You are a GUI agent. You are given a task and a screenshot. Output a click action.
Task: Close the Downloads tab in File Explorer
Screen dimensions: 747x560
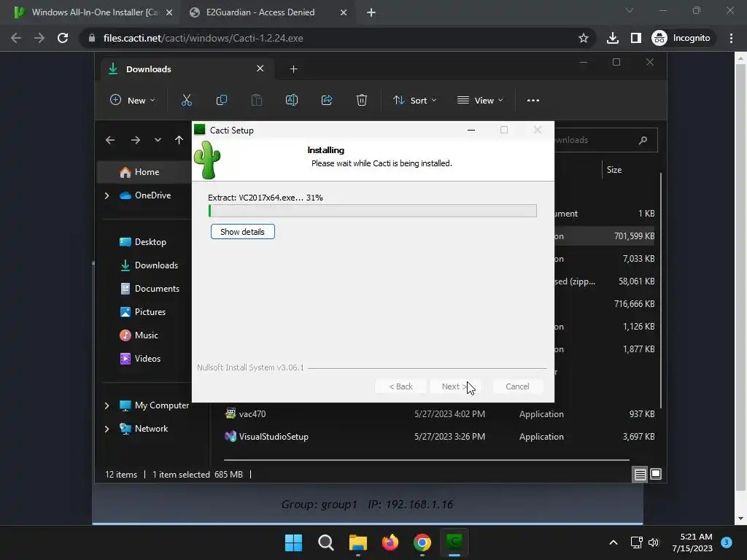(260, 69)
